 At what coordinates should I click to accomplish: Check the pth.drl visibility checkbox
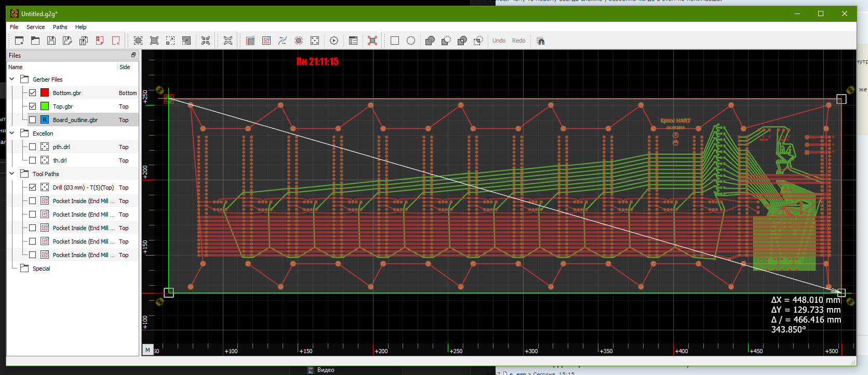pos(33,147)
